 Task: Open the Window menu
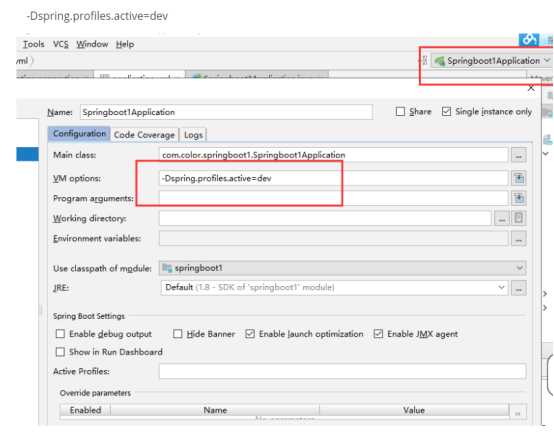[x=92, y=44]
